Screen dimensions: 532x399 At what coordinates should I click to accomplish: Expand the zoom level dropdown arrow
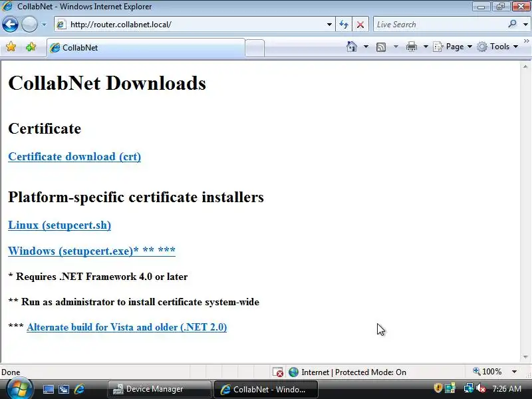pos(514,372)
